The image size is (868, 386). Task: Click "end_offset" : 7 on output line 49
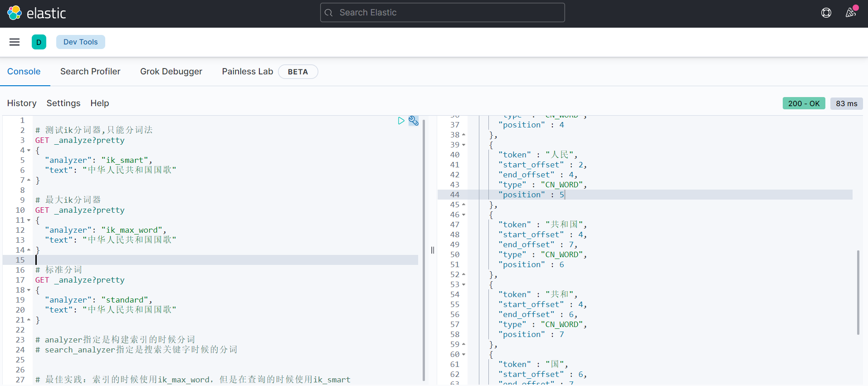(536, 245)
